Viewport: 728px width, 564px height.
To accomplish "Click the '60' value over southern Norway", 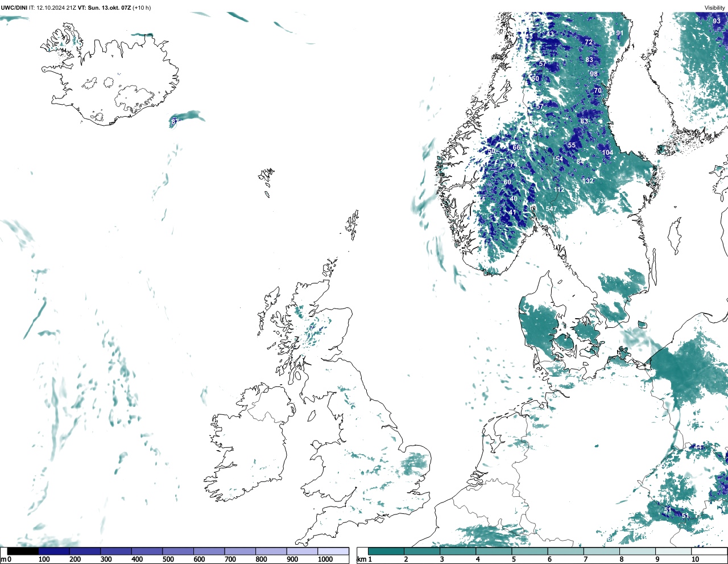I will pos(507,182).
